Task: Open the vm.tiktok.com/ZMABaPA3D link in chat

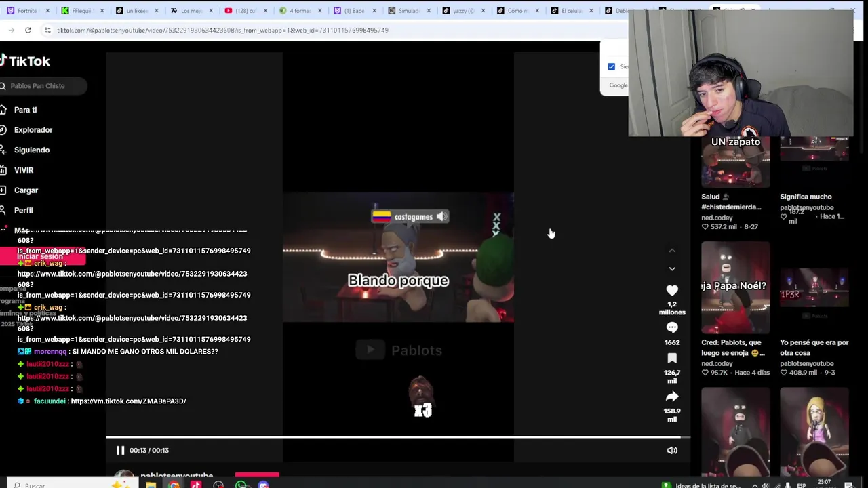Action: [x=128, y=401]
